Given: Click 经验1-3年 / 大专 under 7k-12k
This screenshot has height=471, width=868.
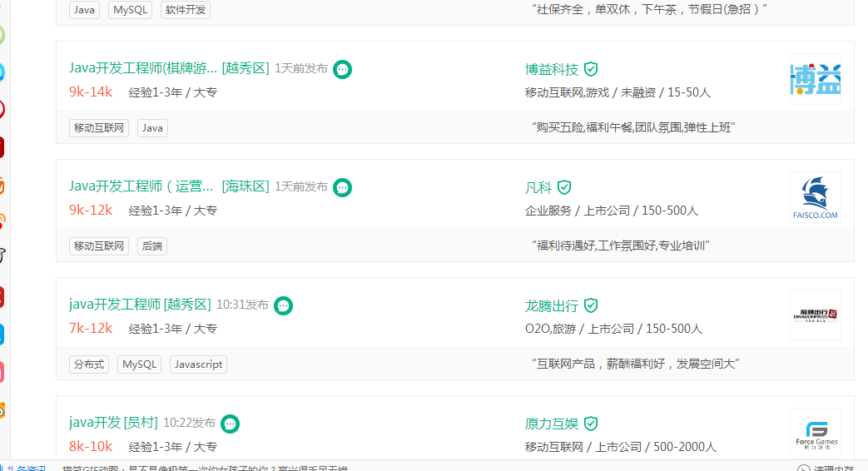Looking at the screenshot, I should click(173, 329).
